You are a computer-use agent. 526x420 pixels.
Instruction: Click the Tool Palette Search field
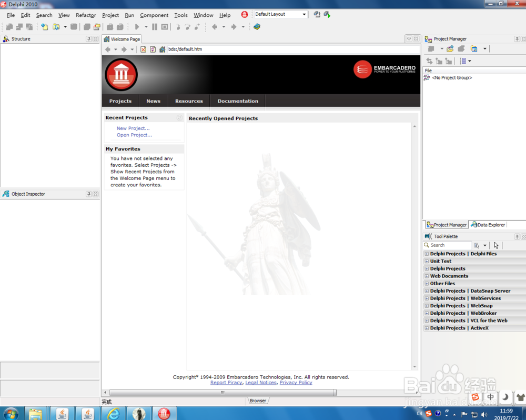click(448, 245)
